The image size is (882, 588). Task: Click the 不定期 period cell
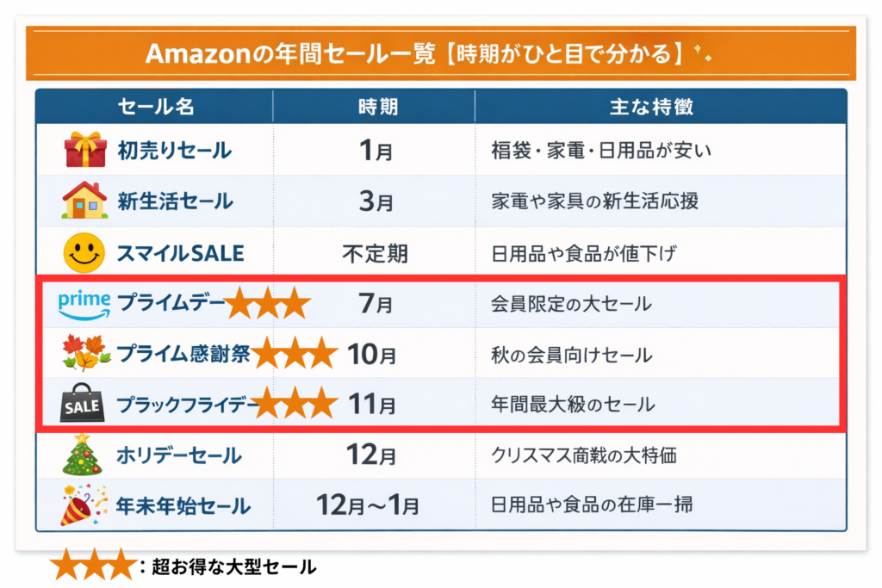click(x=375, y=254)
